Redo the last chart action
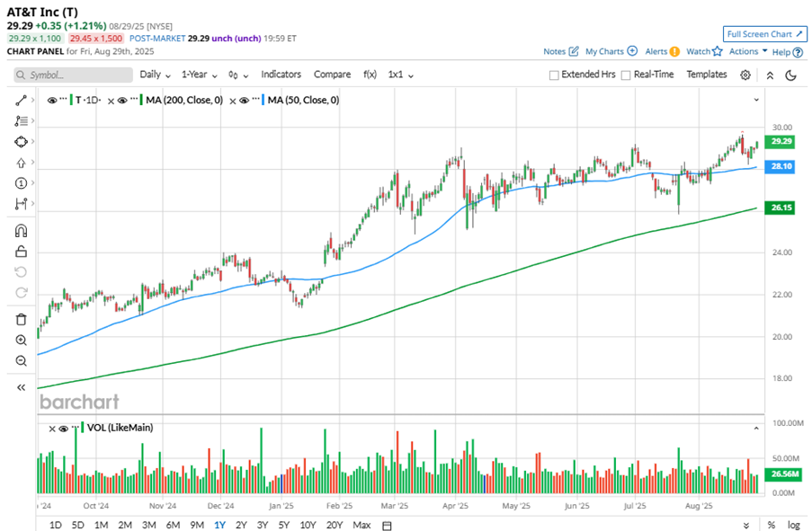 pyautogui.click(x=21, y=293)
